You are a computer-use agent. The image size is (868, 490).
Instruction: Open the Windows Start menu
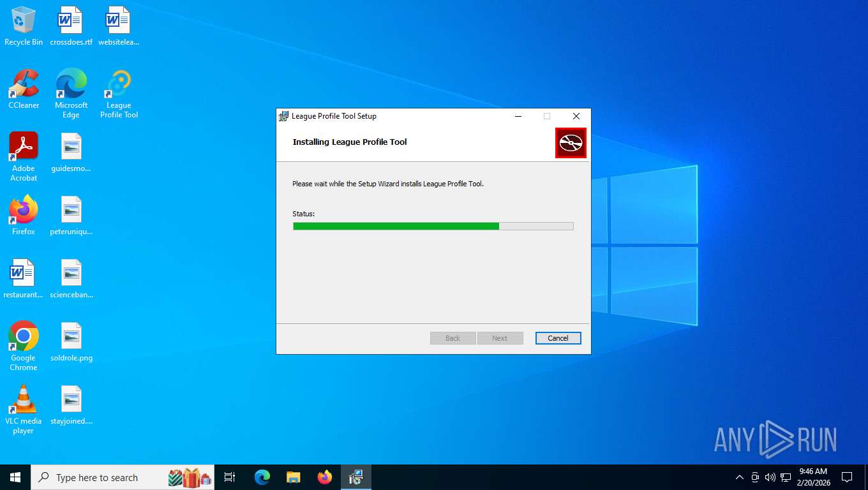(x=15, y=477)
